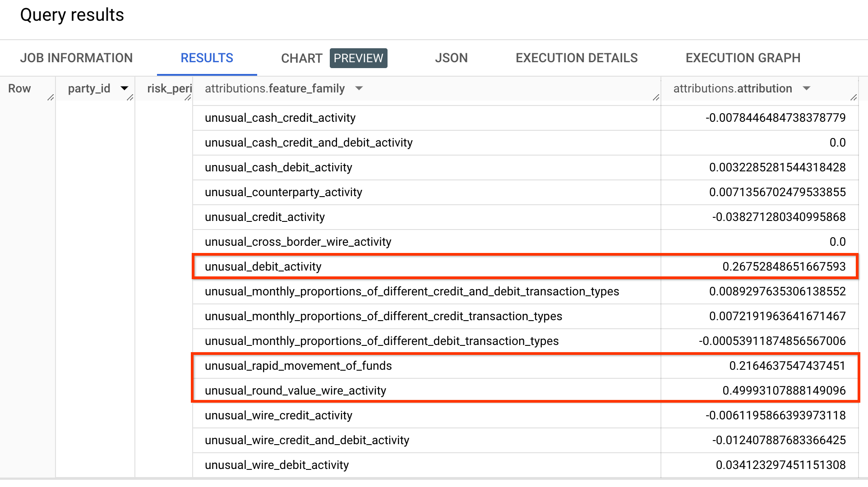Open the JSON view tab
The image size is (868, 487).
(451, 58)
